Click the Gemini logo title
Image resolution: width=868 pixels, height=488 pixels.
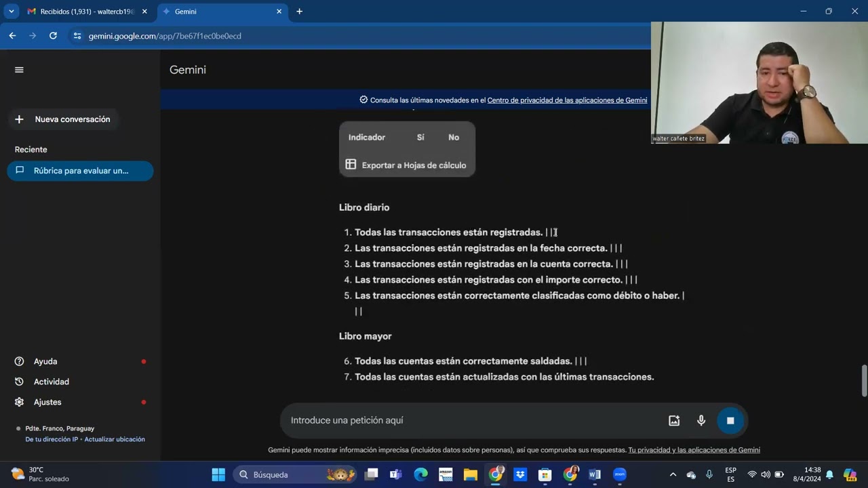pos(188,70)
